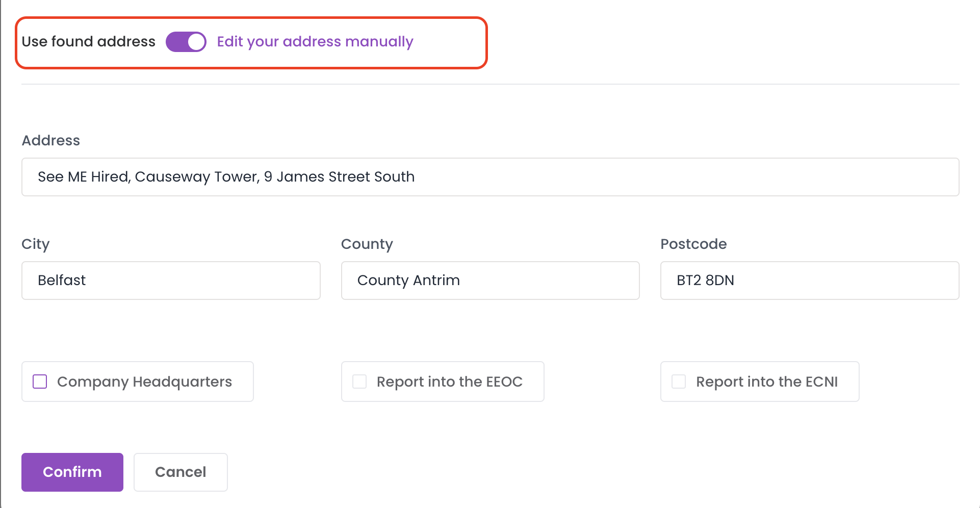Screen dimensions: 980x508
Task: Check the Company Headquarters checkbox
Action: (x=40, y=382)
